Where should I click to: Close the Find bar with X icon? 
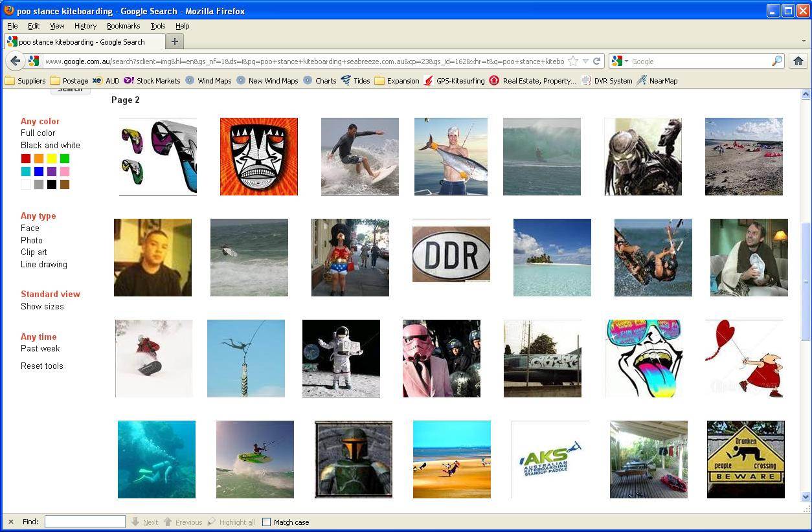(x=10, y=522)
